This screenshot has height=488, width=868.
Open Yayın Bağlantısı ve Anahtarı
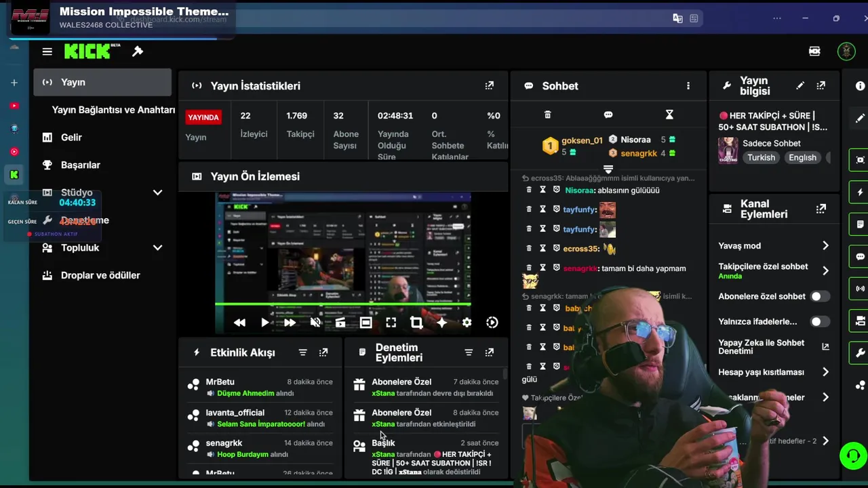tap(113, 110)
